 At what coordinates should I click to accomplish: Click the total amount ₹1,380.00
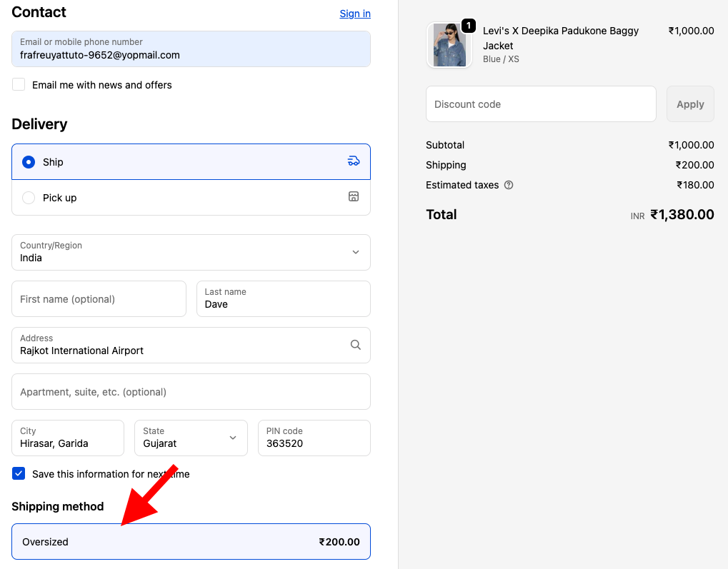pyautogui.click(x=682, y=214)
